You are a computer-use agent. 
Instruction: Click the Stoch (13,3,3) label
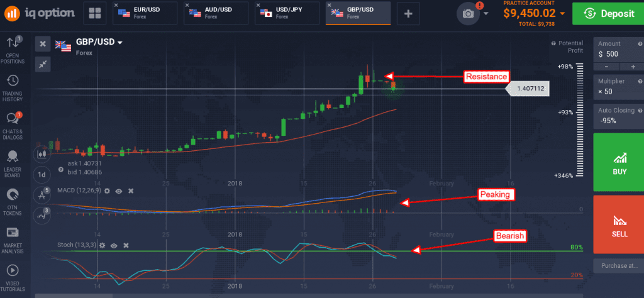coord(76,245)
